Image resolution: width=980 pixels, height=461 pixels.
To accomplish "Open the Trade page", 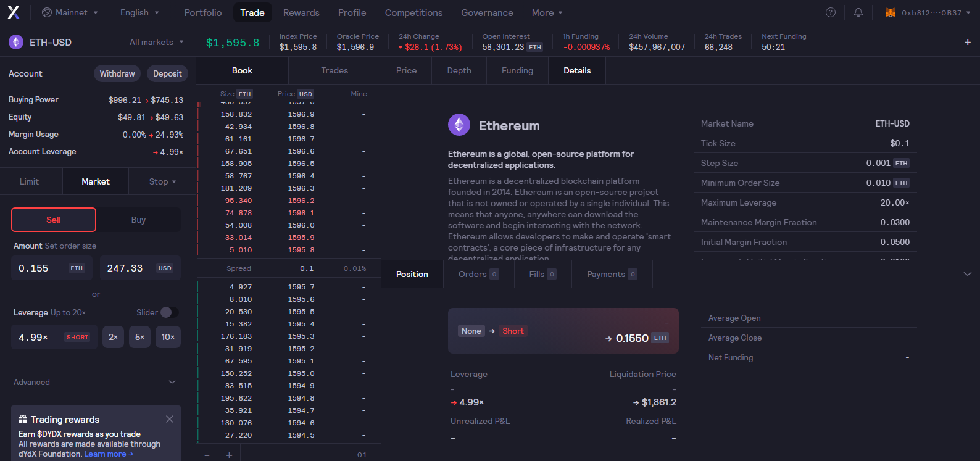I will 252,12.
